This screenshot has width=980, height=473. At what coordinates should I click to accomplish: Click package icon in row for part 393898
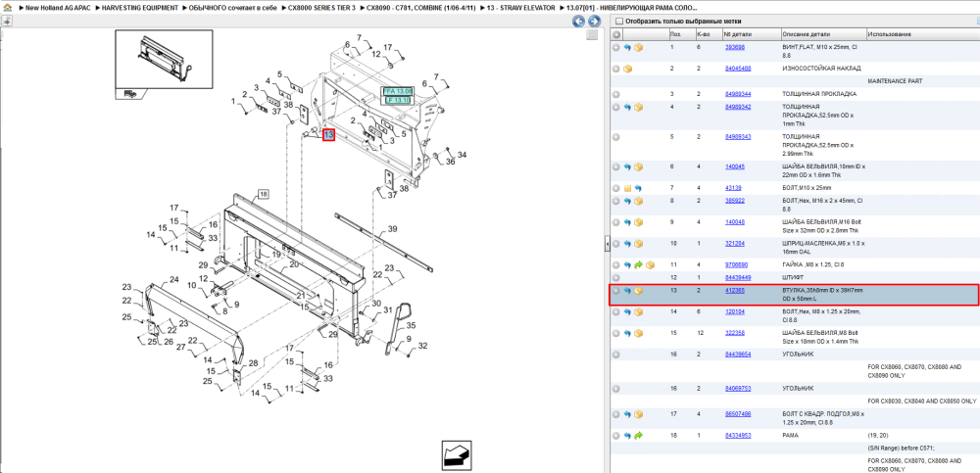coord(639,47)
